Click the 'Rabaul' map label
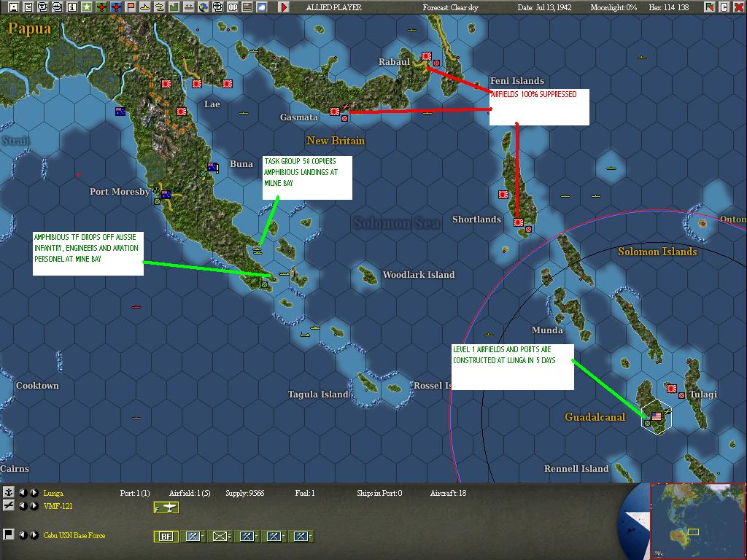This screenshot has width=747, height=560. [394, 61]
